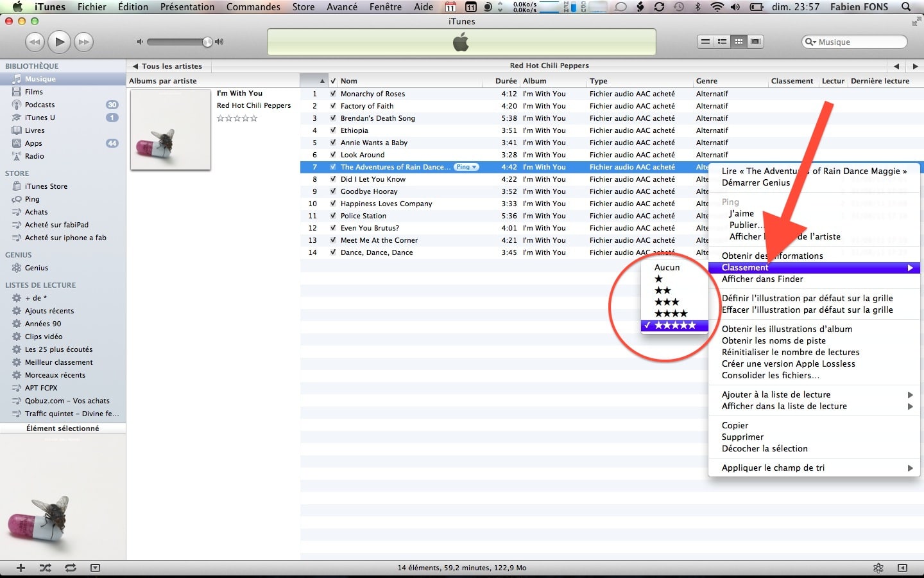Switch to album list view icon
Viewport: 924px width, 578px height.
coord(722,42)
